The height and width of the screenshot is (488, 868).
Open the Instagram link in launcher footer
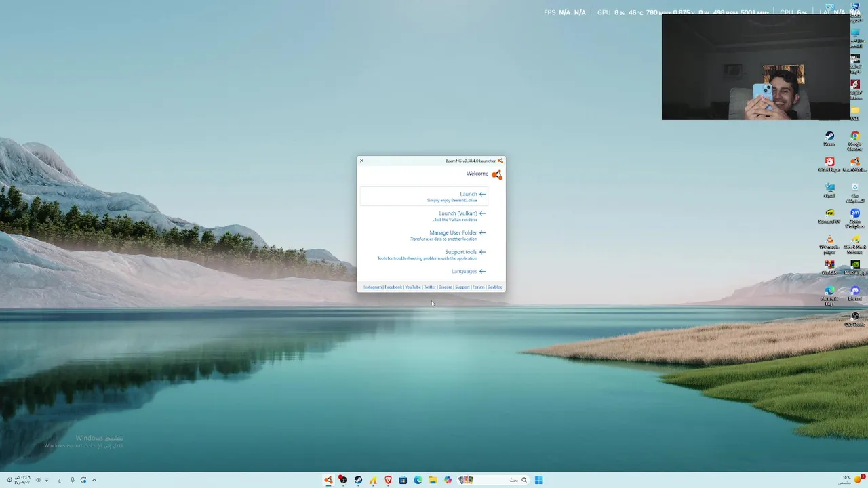[x=372, y=287]
